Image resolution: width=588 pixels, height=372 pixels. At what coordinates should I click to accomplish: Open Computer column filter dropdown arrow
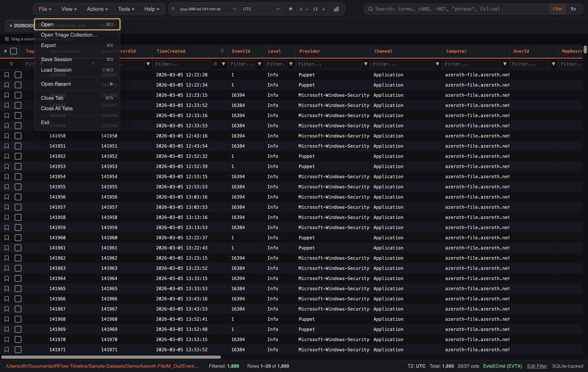(505, 64)
